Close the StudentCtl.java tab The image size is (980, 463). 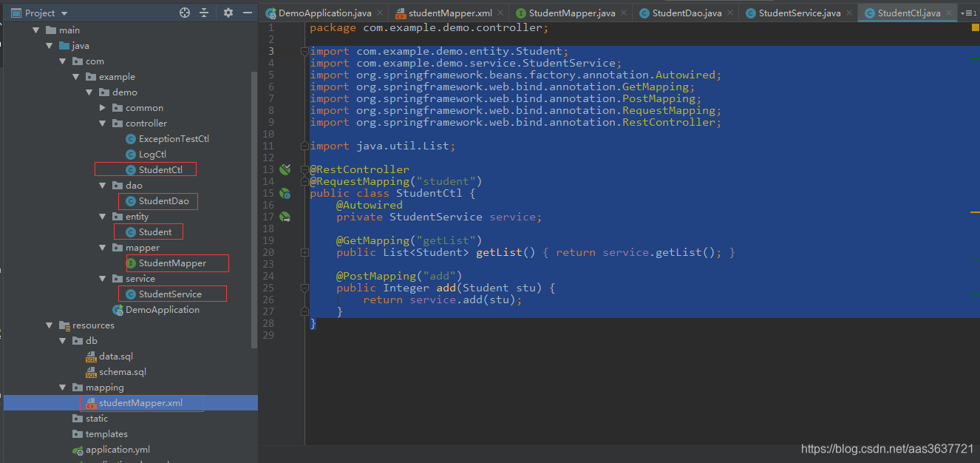pos(949,13)
